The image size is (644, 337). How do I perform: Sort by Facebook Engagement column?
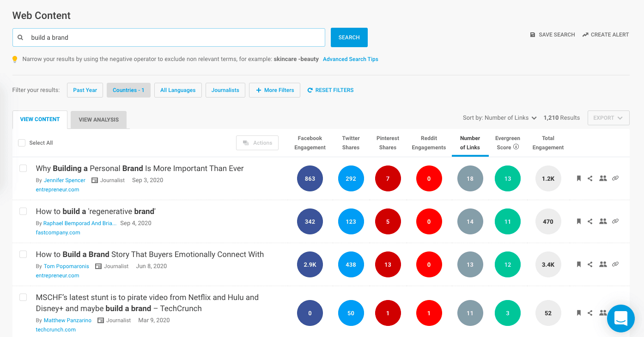pyautogui.click(x=310, y=143)
